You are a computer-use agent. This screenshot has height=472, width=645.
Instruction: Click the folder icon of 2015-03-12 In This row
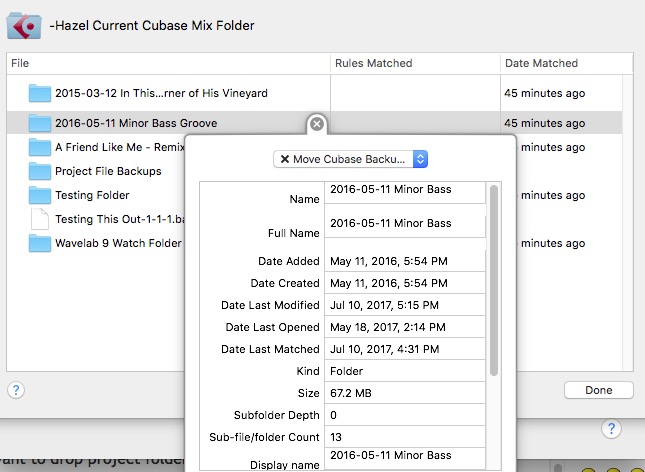click(x=40, y=93)
